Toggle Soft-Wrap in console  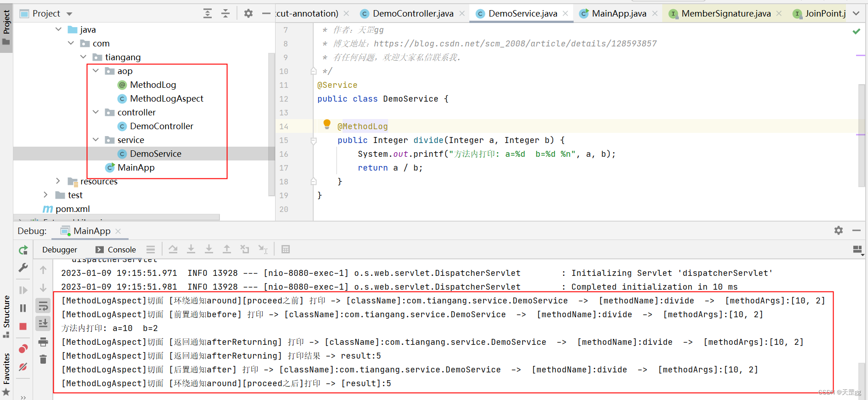pos(43,306)
